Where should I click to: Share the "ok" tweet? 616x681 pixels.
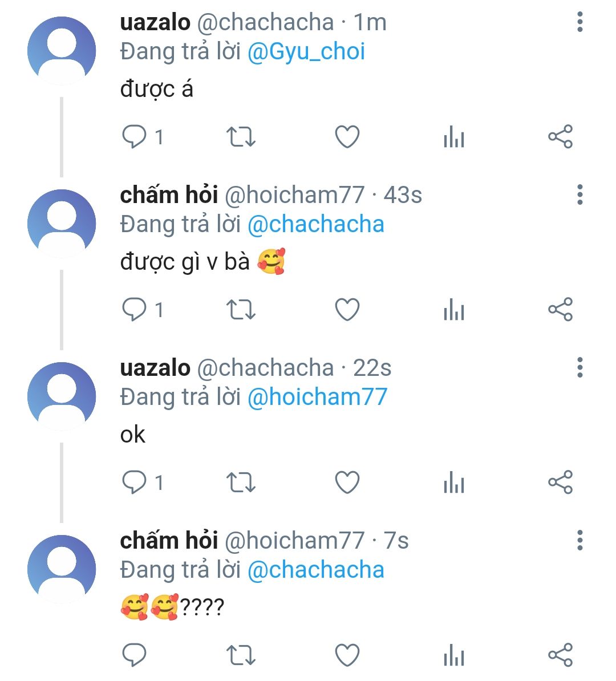560,483
